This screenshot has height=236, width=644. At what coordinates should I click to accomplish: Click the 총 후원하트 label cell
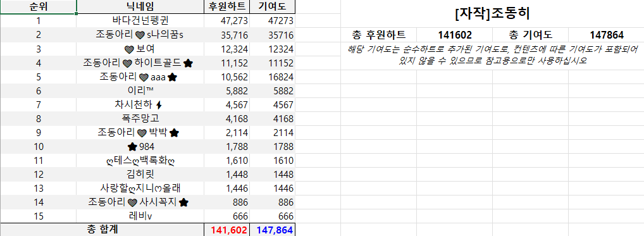379,35
